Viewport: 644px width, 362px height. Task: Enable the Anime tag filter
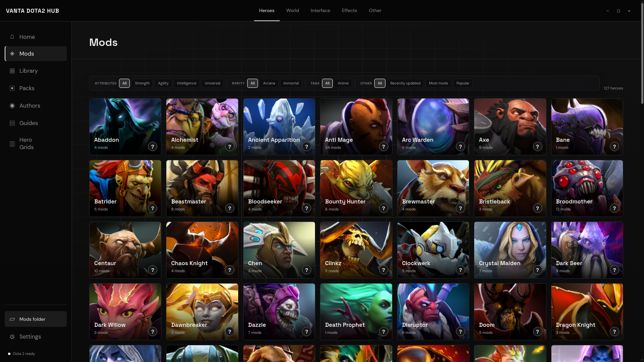pos(343,83)
